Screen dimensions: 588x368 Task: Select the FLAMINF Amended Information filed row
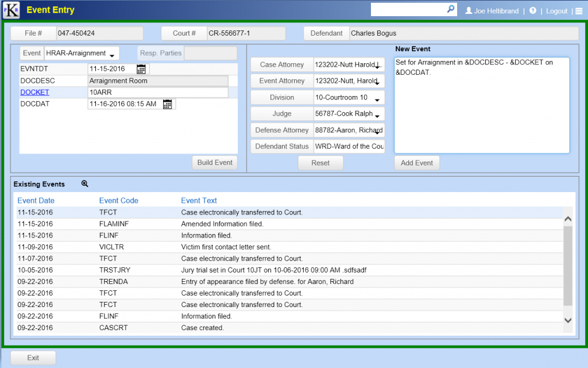[x=289, y=224]
